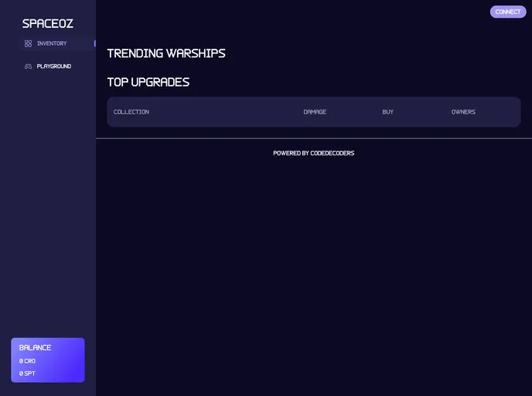Open the Inventory menu item
The image size is (532, 396).
pos(52,44)
